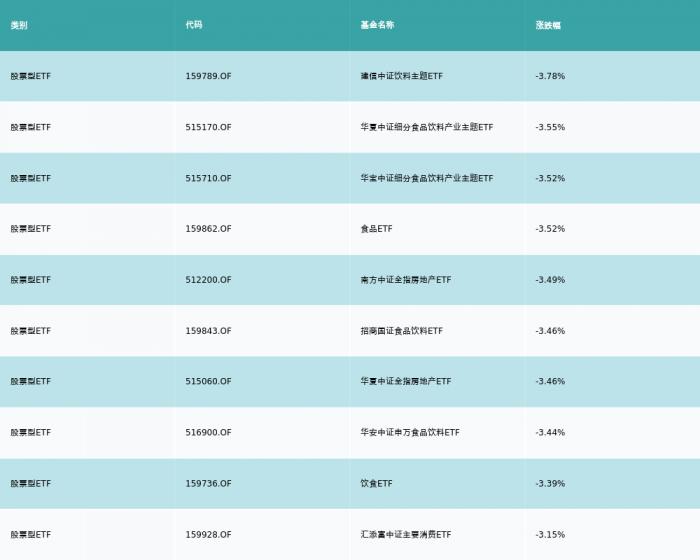The image size is (700, 560).
Task: Select fund code 159928.OF
Action: point(208,535)
